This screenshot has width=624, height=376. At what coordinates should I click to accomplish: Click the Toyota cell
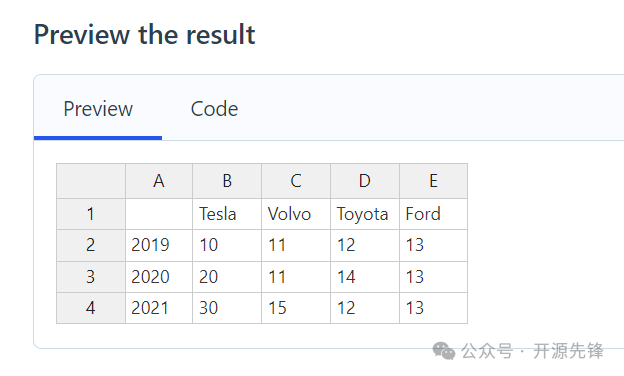pyautogui.click(x=365, y=214)
